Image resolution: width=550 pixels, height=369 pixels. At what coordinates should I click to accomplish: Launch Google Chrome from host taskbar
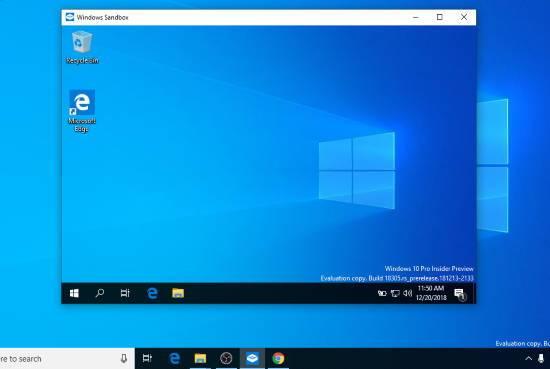click(278, 358)
